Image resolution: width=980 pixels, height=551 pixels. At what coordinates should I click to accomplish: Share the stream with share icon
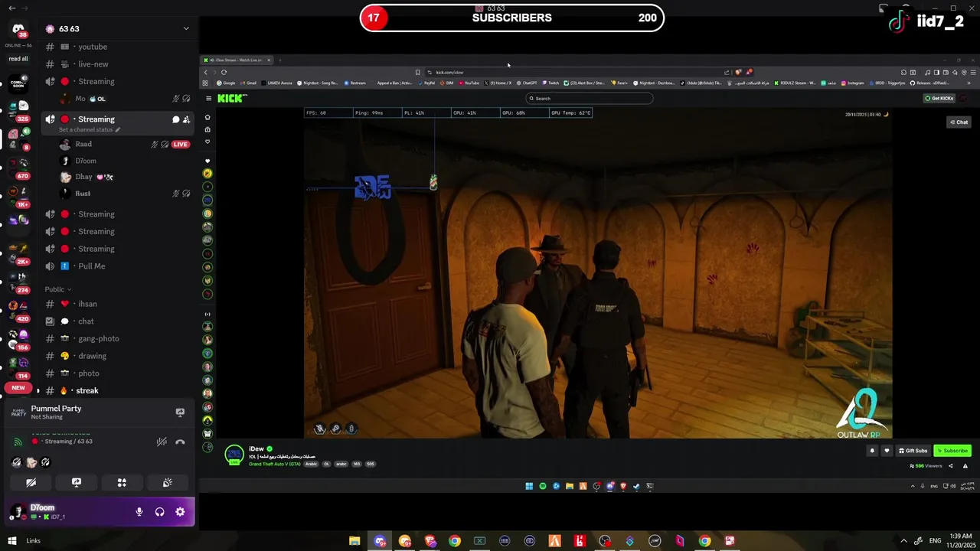pos(951,466)
